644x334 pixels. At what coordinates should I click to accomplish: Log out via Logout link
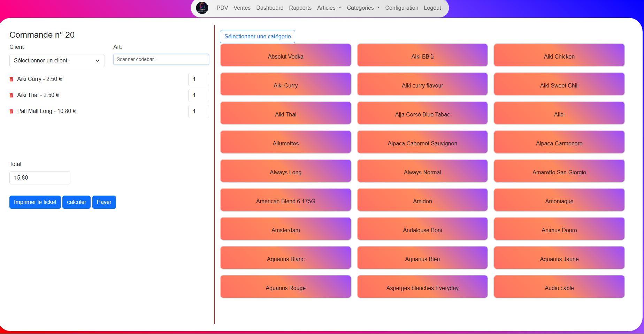(x=432, y=8)
